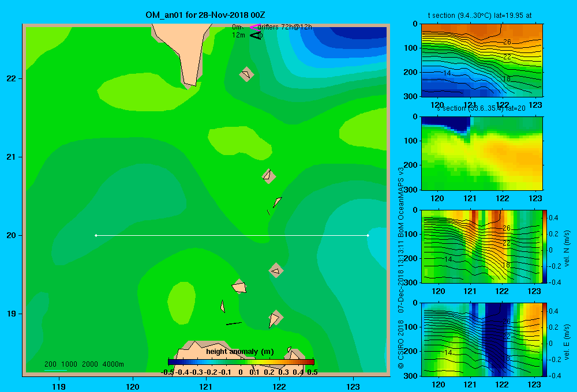Click the "© CSIRO 2018" vertical label
This screenshot has width=577, height=392.
tap(401, 344)
